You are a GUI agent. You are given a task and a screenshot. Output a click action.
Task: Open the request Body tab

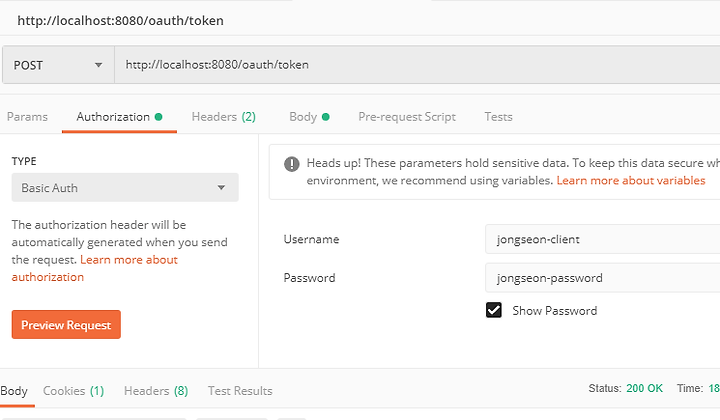(303, 117)
